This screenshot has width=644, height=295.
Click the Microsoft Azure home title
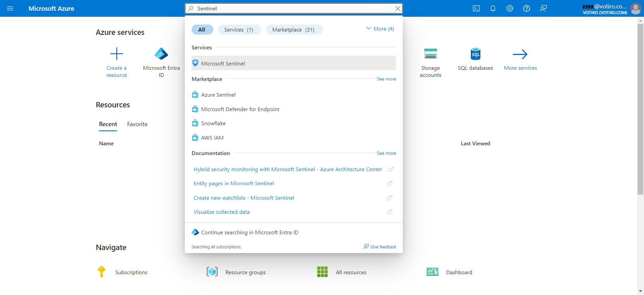pyautogui.click(x=51, y=8)
